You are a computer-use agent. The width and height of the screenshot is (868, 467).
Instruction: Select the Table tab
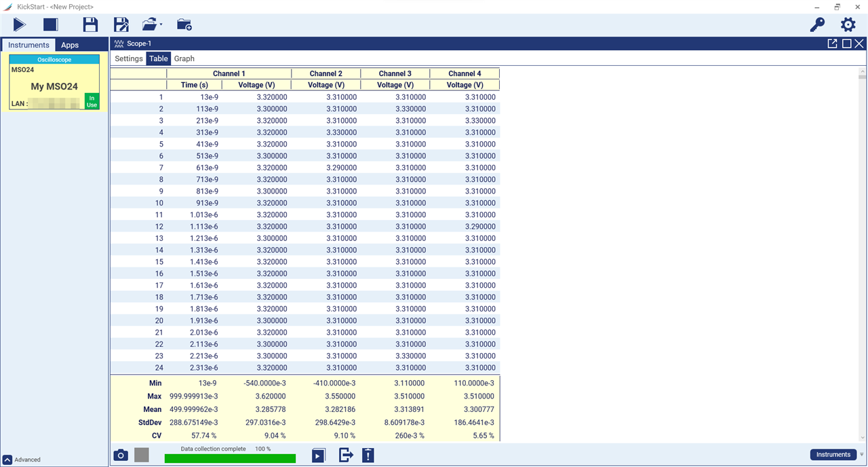click(x=159, y=58)
